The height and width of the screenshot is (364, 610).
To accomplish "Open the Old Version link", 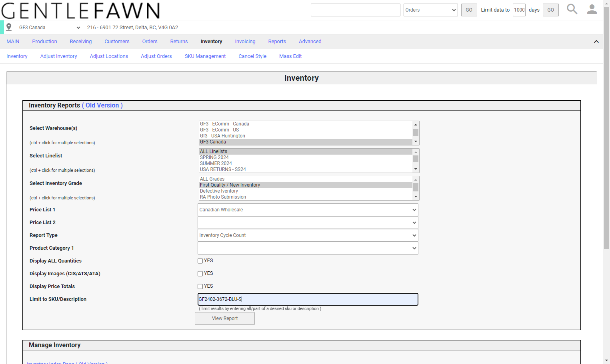I will click(102, 105).
